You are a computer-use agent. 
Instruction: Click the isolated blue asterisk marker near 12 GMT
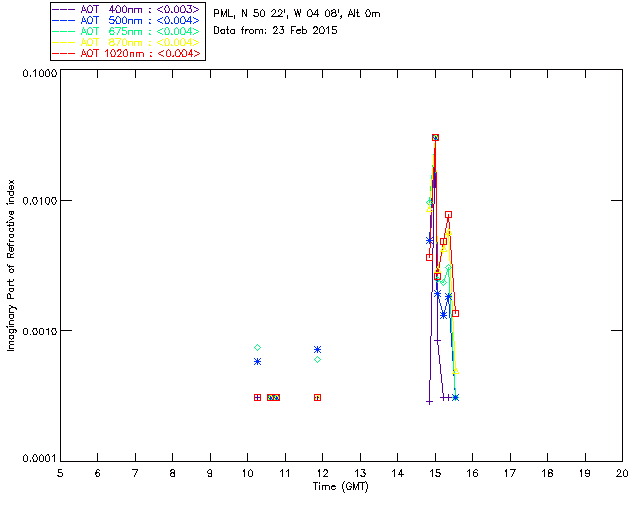tap(318, 349)
